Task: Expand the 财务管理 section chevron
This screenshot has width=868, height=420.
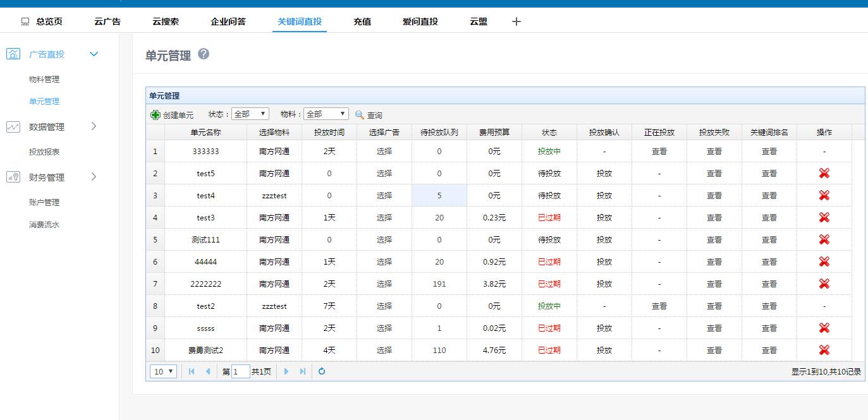Action: point(94,177)
